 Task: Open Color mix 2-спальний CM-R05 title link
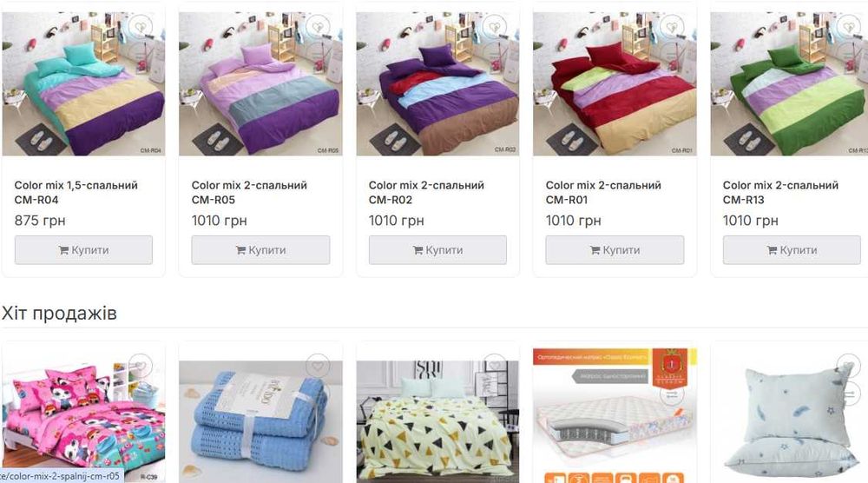tap(249, 192)
